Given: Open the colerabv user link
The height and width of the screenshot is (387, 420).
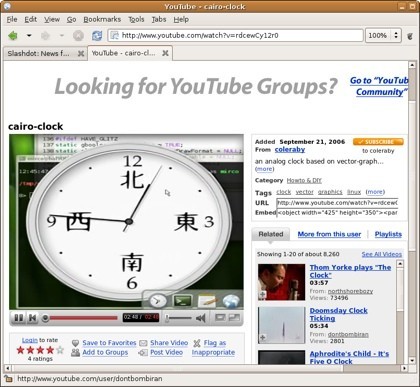Looking at the screenshot, I should coord(290,150).
